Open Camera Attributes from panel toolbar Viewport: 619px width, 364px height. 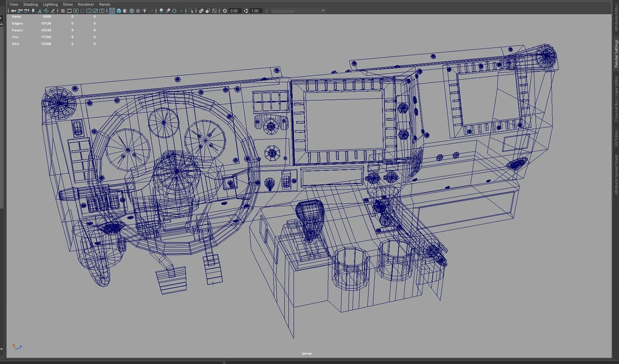coord(26,11)
